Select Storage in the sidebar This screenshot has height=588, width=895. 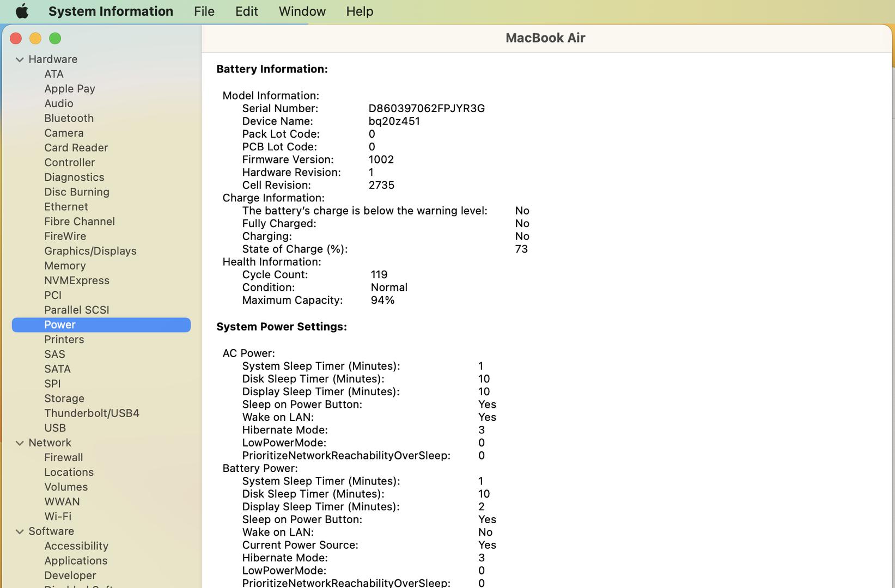tap(64, 399)
